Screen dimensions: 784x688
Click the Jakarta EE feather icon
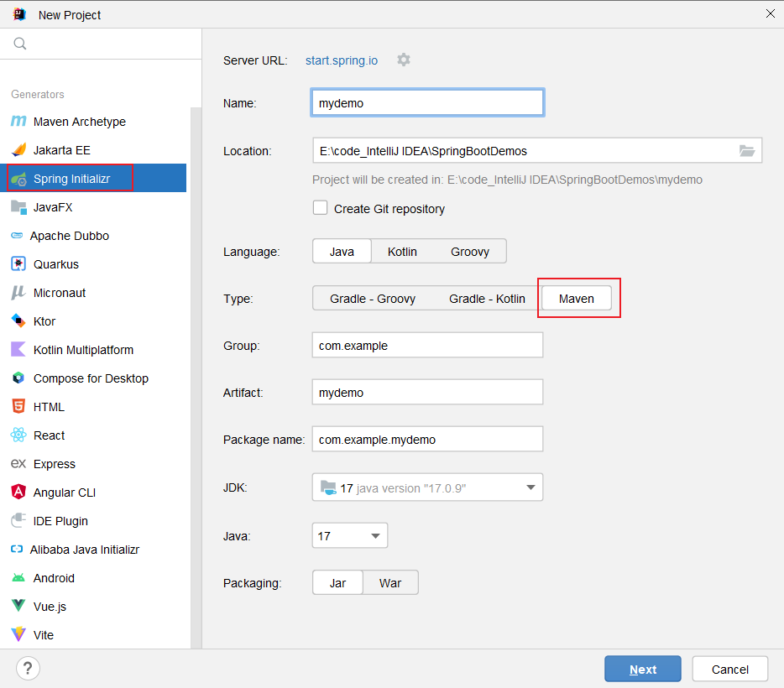(x=18, y=150)
